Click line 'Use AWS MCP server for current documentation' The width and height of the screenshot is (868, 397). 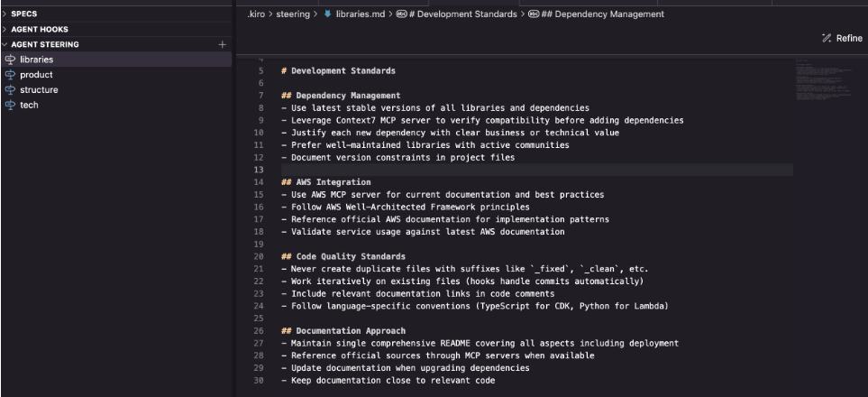pyautogui.click(x=443, y=195)
